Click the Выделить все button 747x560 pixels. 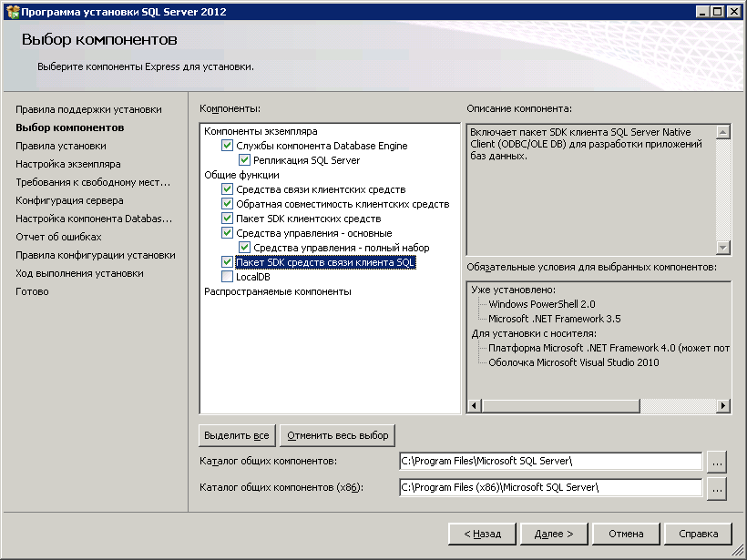(x=237, y=435)
